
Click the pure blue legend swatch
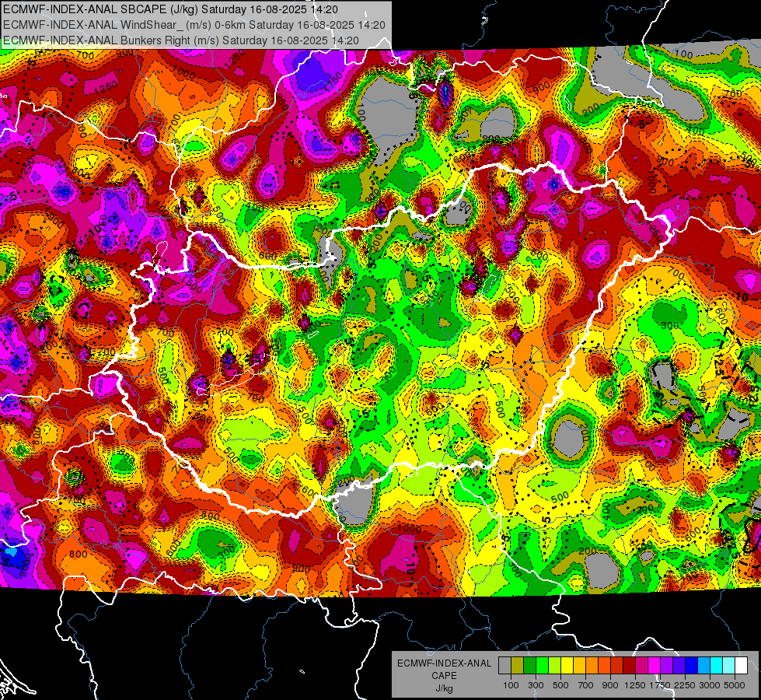click(x=692, y=666)
